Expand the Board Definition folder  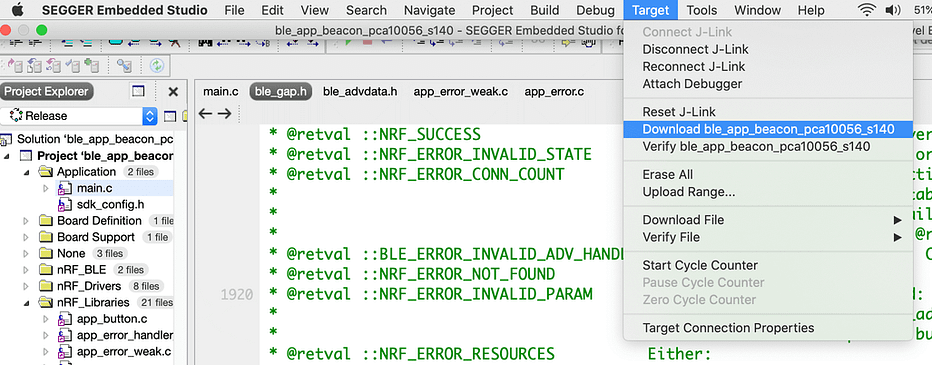click(26, 221)
